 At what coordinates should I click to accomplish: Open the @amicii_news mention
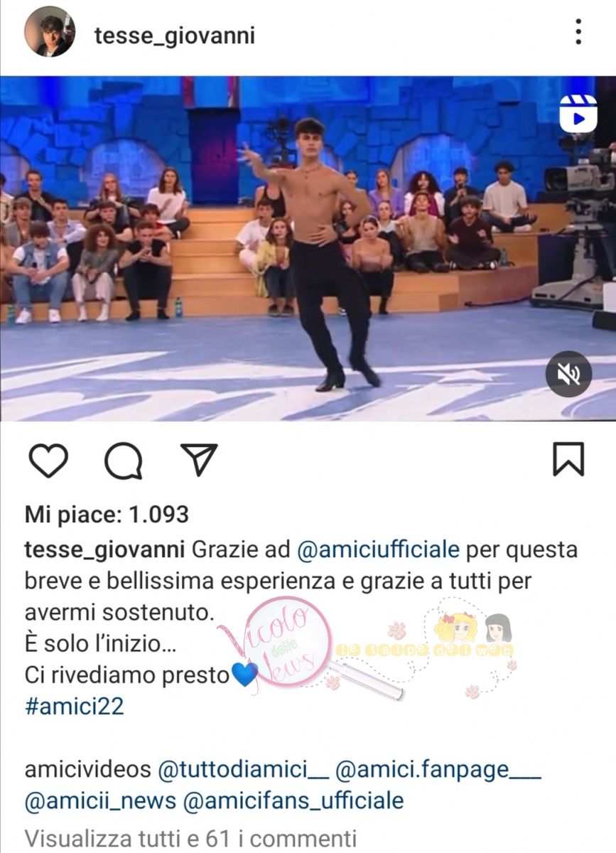pyautogui.click(x=100, y=801)
